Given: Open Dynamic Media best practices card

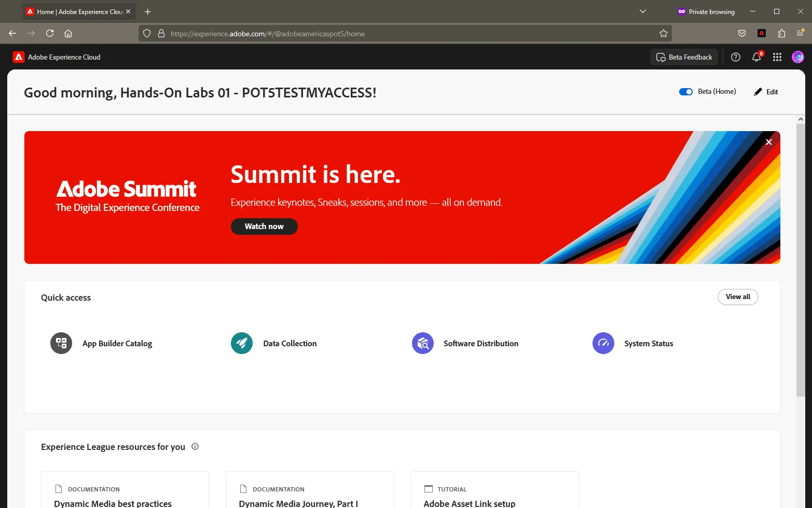Looking at the screenshot, I should (x=125, y=490).
